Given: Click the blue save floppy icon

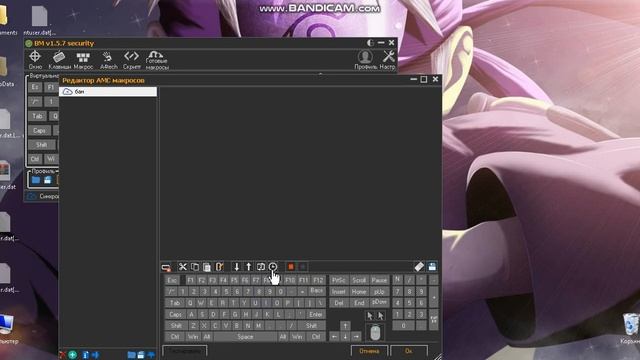Looking at the screenshot, I should point(432,267).
